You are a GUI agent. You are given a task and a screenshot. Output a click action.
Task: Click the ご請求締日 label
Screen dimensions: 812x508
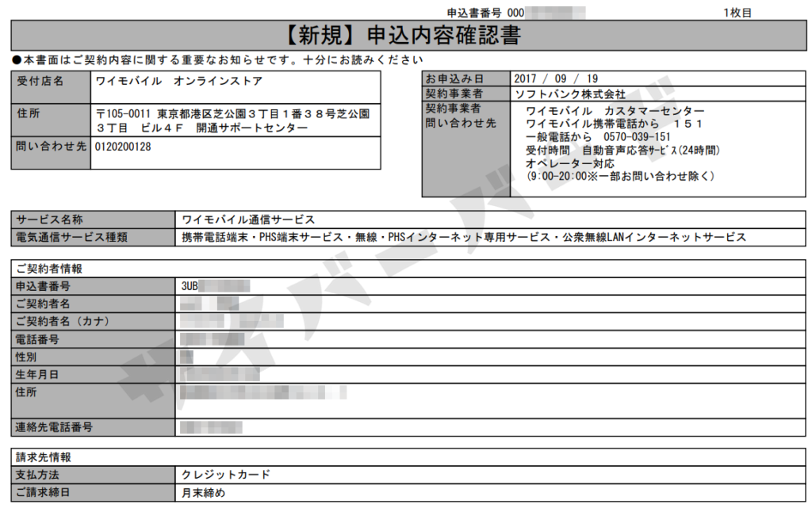[x=43, y=492]
